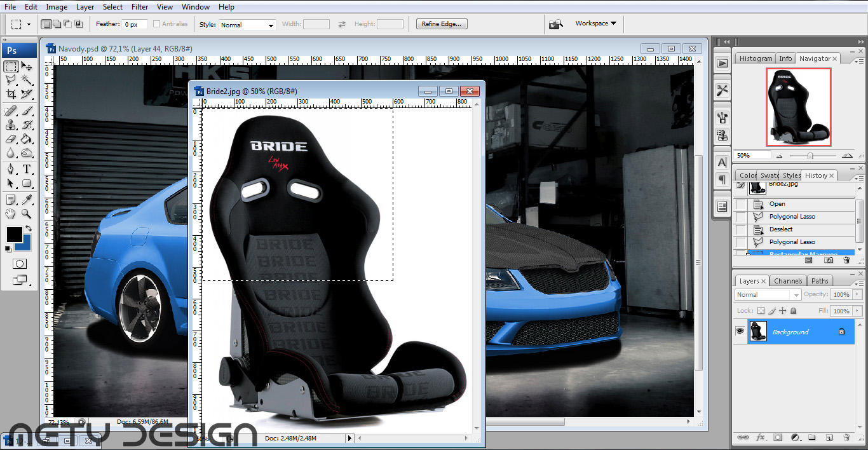Image resolution: width=868 pixels, height=450 pixels.
Task: Create a new layer
Action: (x=829, y=437)
